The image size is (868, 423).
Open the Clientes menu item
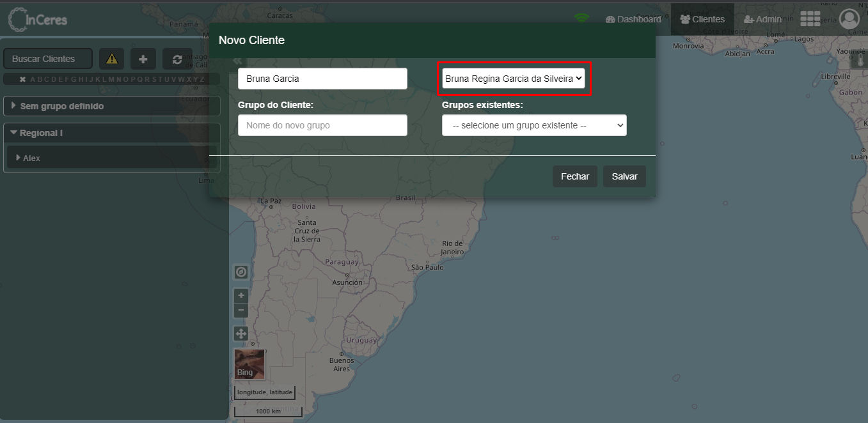pos(702,19)
